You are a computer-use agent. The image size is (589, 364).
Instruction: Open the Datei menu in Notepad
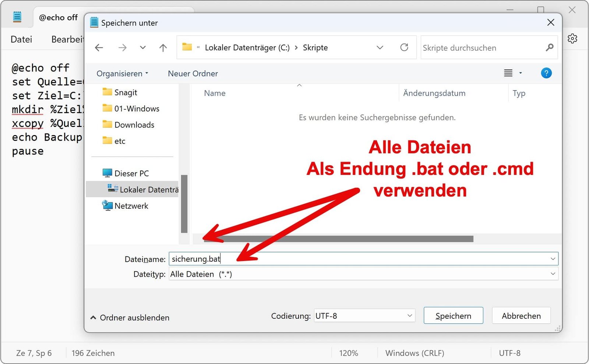[21, 39]
